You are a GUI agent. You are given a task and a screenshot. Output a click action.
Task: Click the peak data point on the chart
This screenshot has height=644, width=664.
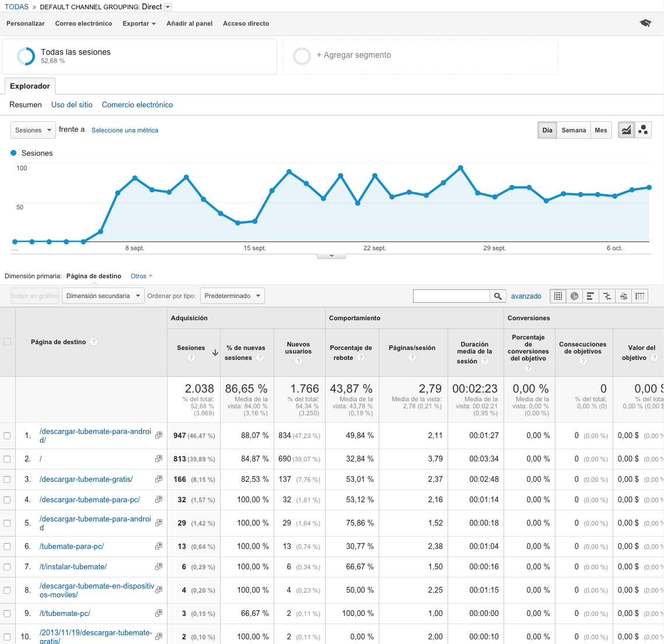click(x=461, y=167)
